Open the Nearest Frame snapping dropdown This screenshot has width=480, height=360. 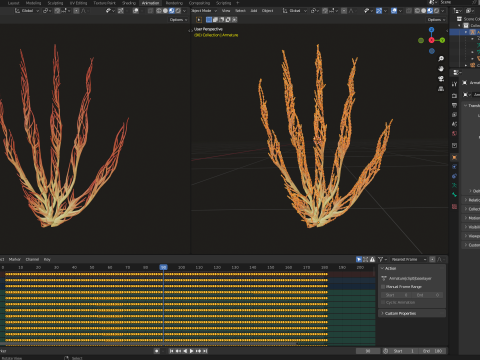pos(408,259)
